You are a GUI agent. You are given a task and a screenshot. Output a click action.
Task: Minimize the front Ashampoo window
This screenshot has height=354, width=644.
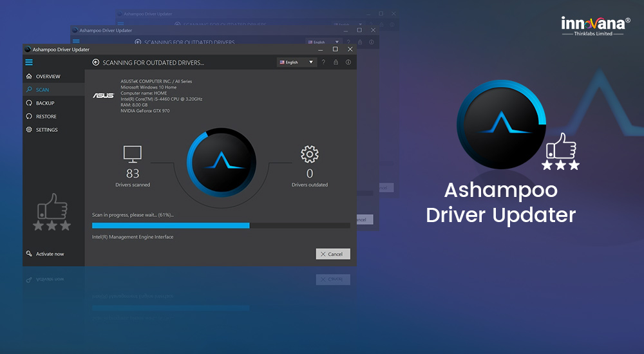320,50
